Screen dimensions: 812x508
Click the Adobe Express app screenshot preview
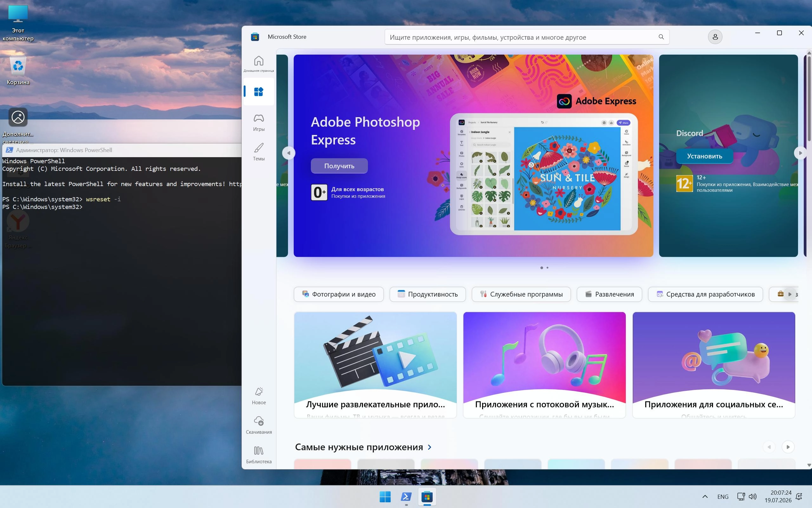pos(544,174)
